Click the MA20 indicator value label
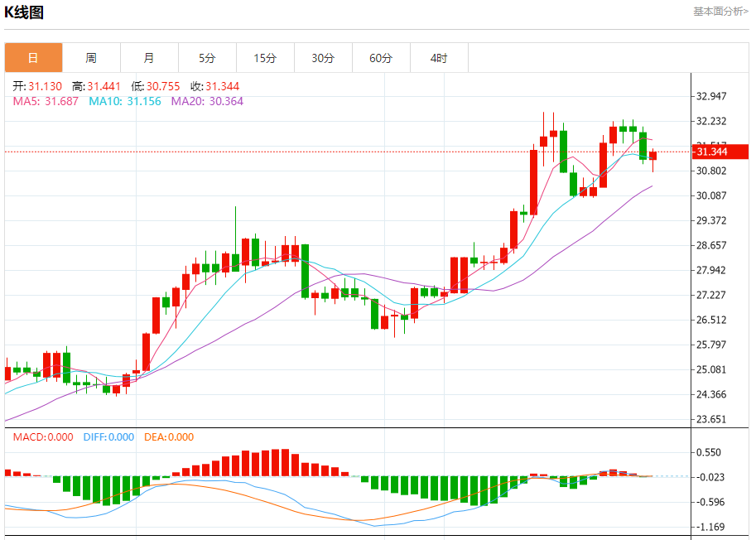 coord(207,101)
